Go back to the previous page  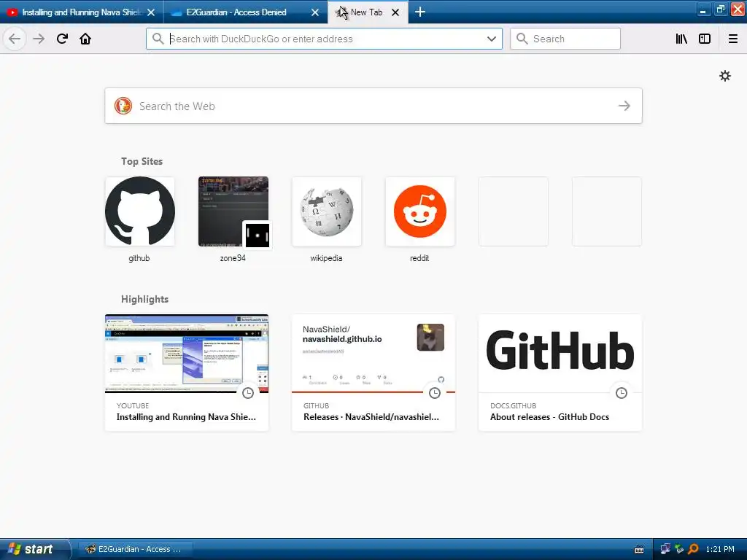15,39
